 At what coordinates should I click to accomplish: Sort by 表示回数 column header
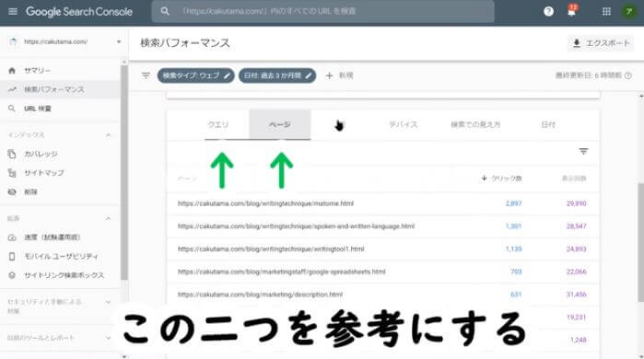click(574, 179)
